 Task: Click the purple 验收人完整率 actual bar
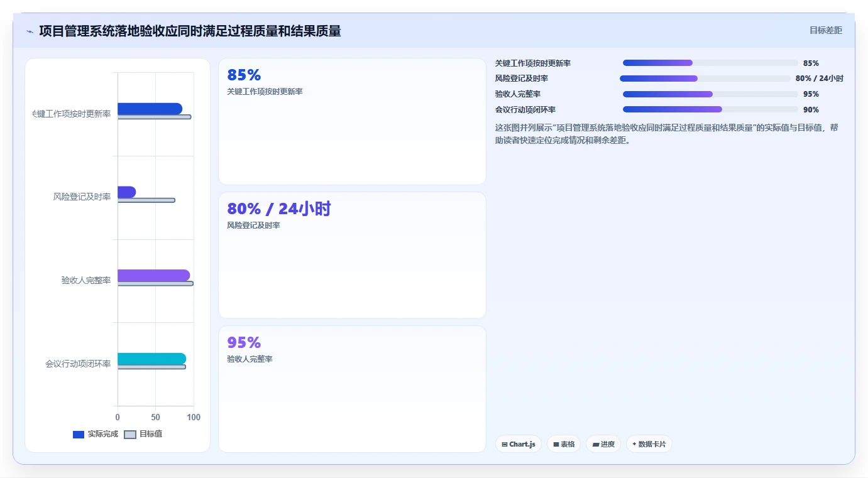(x=153, y=275)
